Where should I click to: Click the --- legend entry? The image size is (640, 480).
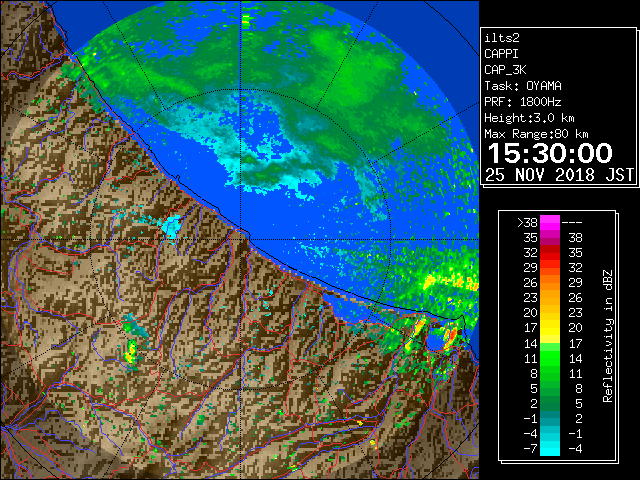[x=572, y=223]
